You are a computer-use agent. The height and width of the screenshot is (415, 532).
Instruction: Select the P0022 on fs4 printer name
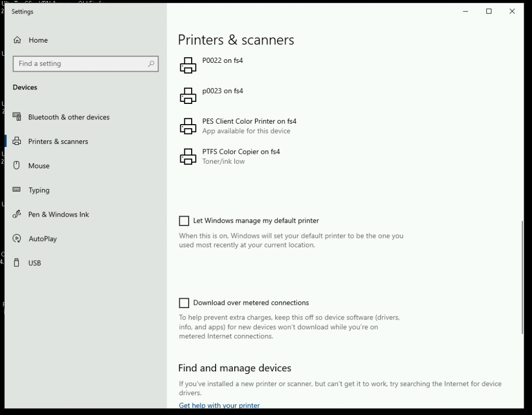tap(222, 60)
